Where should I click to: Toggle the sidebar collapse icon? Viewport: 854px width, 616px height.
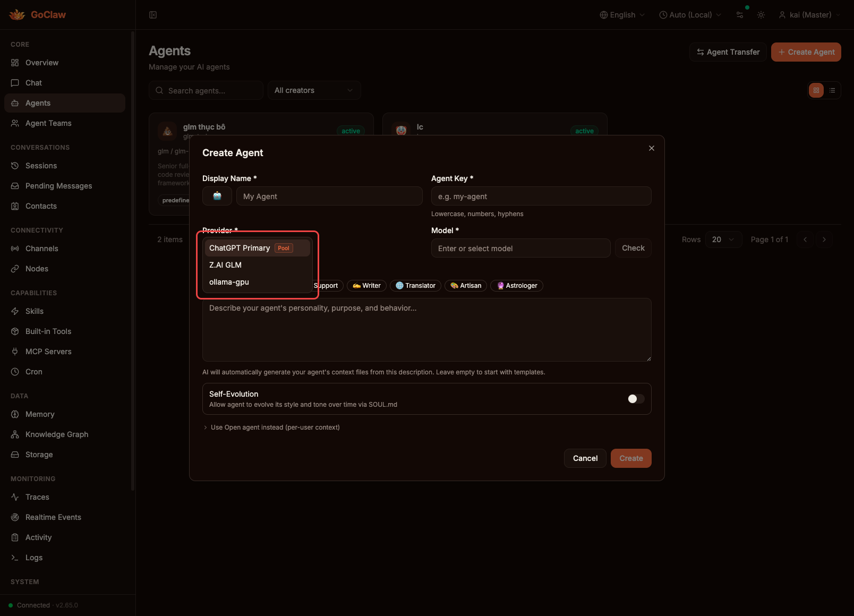153,15
